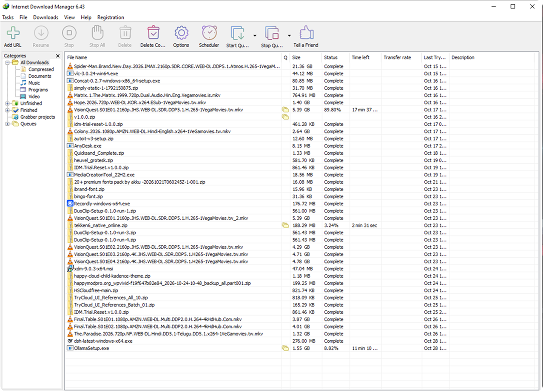
Task: Open Start Queue dropdown arrow
Action: pyautogui.click(x=254, y=36)
